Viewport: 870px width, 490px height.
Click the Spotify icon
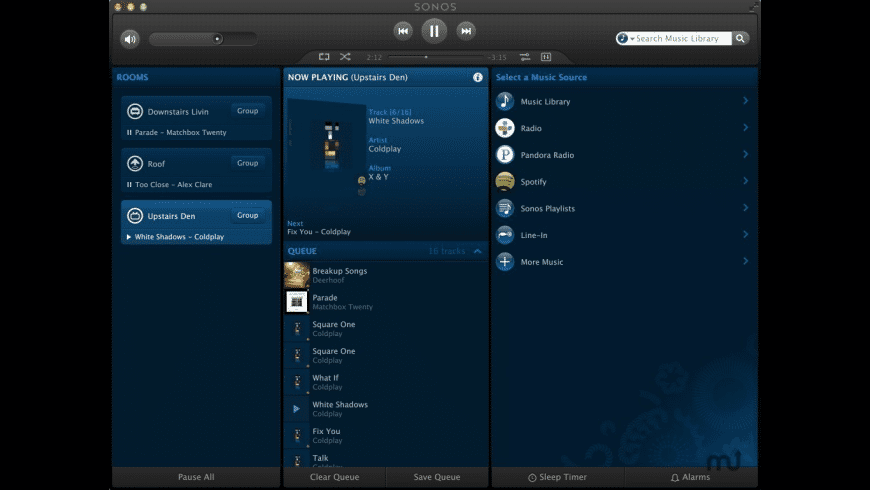505,181
